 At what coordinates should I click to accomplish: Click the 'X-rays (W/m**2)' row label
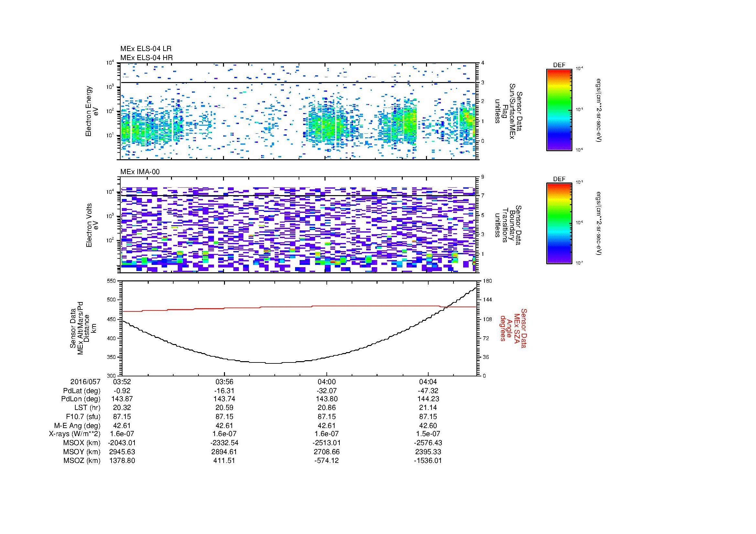[75, 434]
